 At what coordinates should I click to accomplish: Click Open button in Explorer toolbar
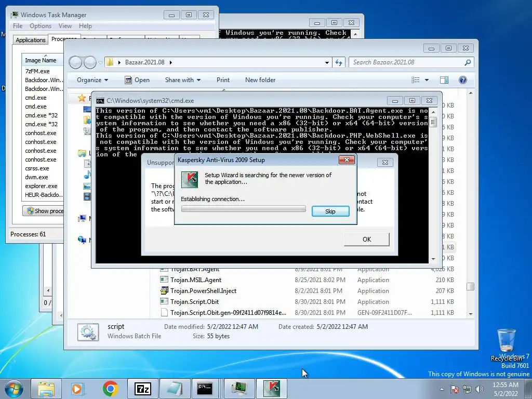click(x=137, y=80)
